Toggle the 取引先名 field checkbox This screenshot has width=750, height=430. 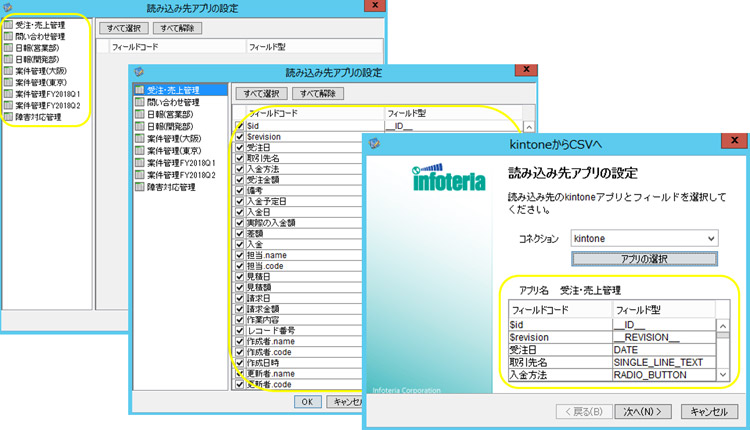(240, 158)
